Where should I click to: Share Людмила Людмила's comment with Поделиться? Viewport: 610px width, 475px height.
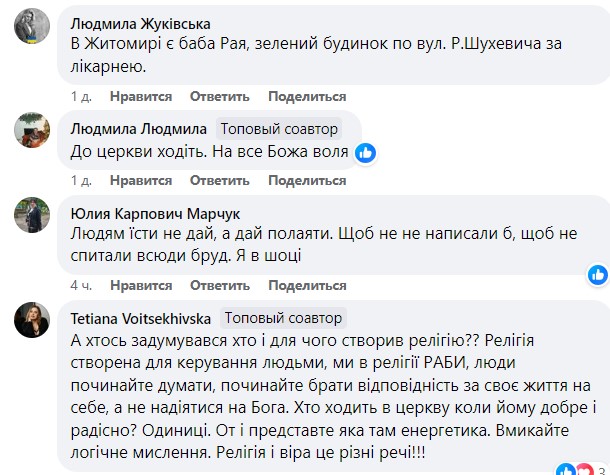point(307,181)
